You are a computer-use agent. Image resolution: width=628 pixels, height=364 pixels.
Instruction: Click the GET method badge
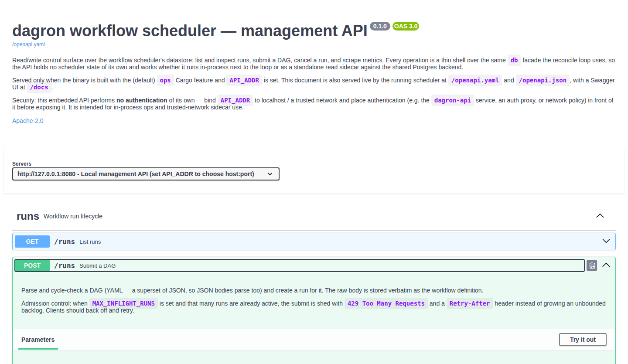pyautogui.click(x=32, y=242)
